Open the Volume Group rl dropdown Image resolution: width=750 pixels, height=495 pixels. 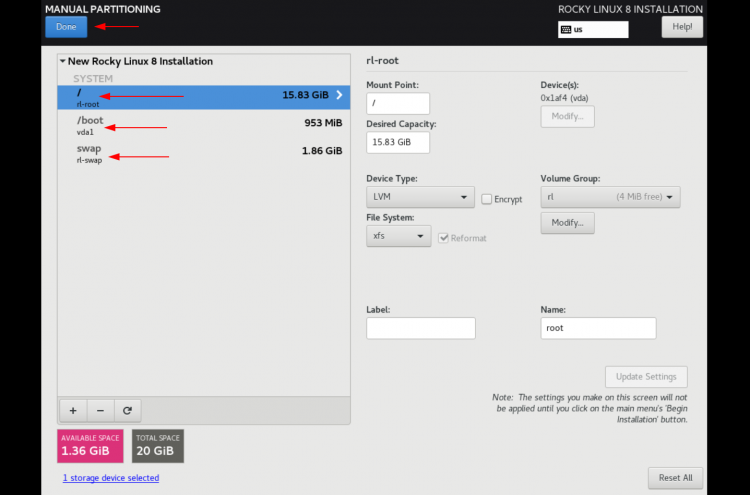pyautogui.click(x=610, y=197)
